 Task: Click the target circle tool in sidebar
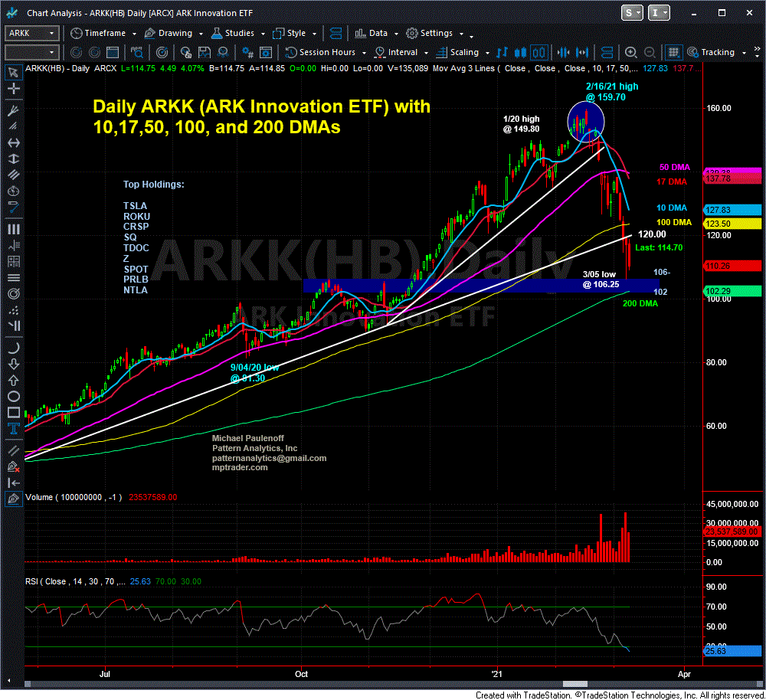pyautogui.click(x=13, y=293)
